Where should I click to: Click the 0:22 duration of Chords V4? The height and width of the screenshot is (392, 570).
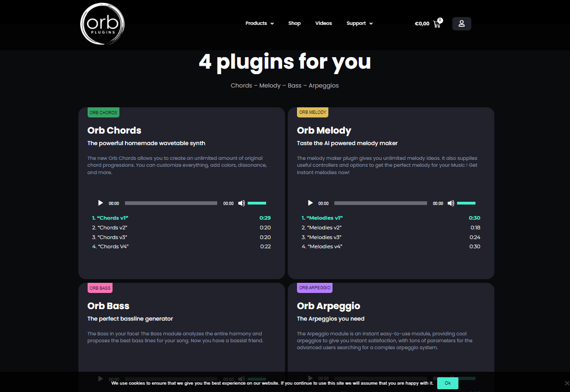point(265,246)
